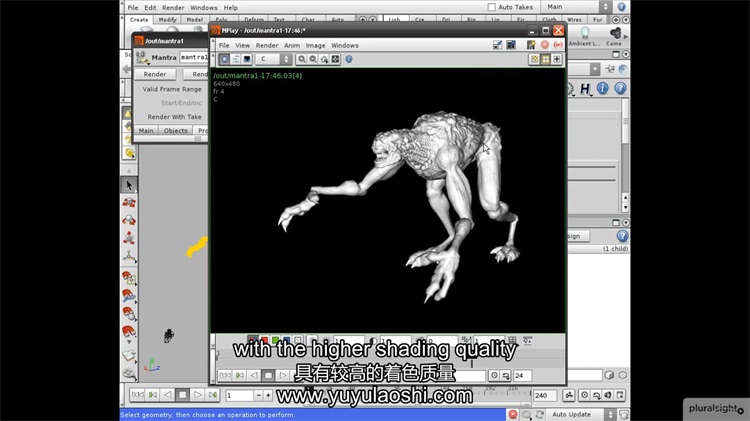Viewport: 750px width, 421px height.
Task: Click Camera shelf tool
Action: [x=615, y=36]
